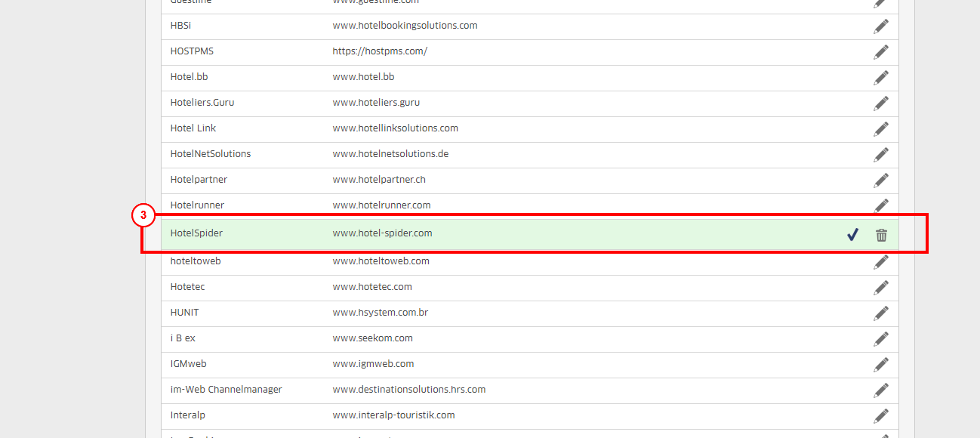Click pencil icon next to Hotel Link
The height and width of the screenshot is (438, 980).
(x=881, y=129)
